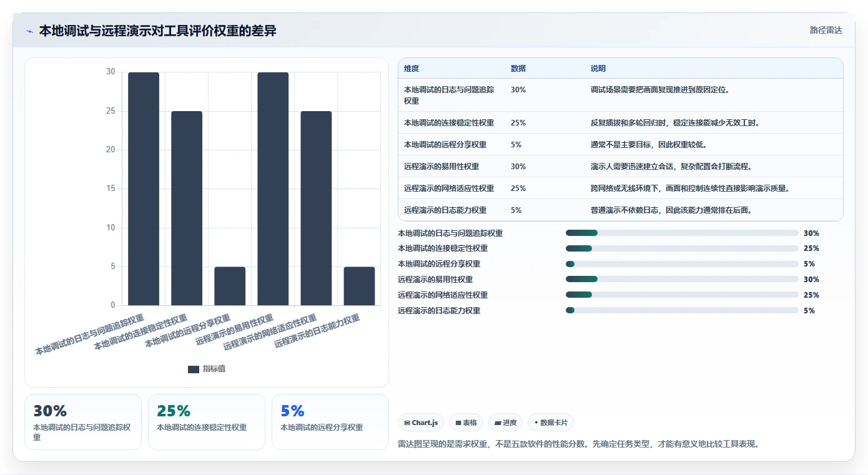The height and width of the screenshot is (475, 868).
Task: Click the 30% value beside 远程演示的易用性权重 progress bar
Action: click(811, 280)
